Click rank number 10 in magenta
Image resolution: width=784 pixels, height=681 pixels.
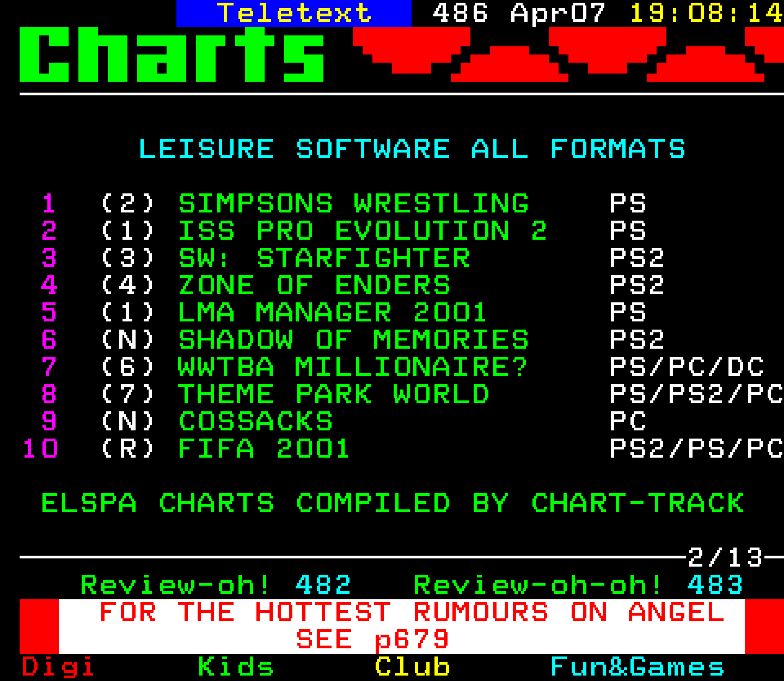40,449
